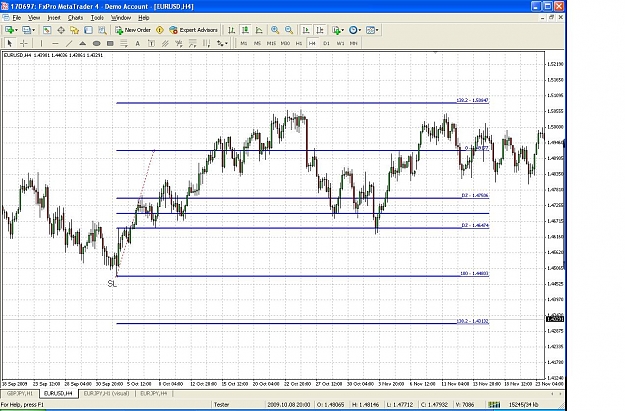
Task: Open the Navigator panel
Action: (75, 30)
